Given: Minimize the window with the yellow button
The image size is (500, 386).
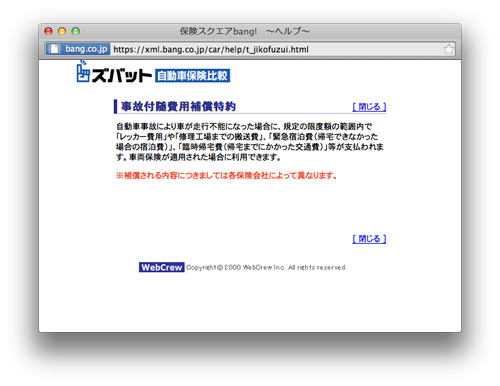Looking at the screenshot, I should pos(62,31).
